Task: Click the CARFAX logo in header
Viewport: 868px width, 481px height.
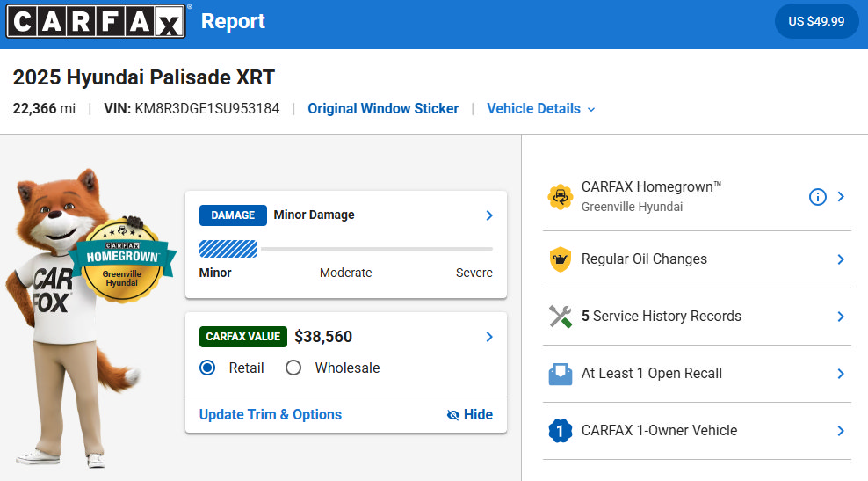Action: point(96,21)
